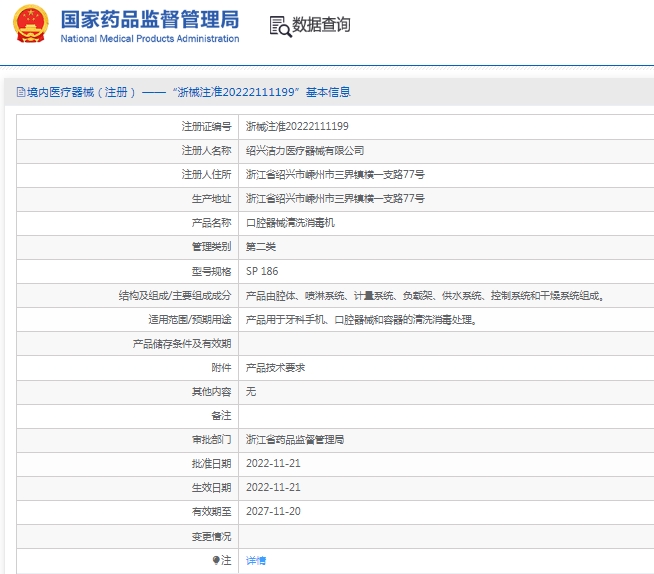Image resolution: width=654 pixels, height=574 pixels.
Task: Select approval department 浙江省药品监督管理局
Action: click(295, 439)
